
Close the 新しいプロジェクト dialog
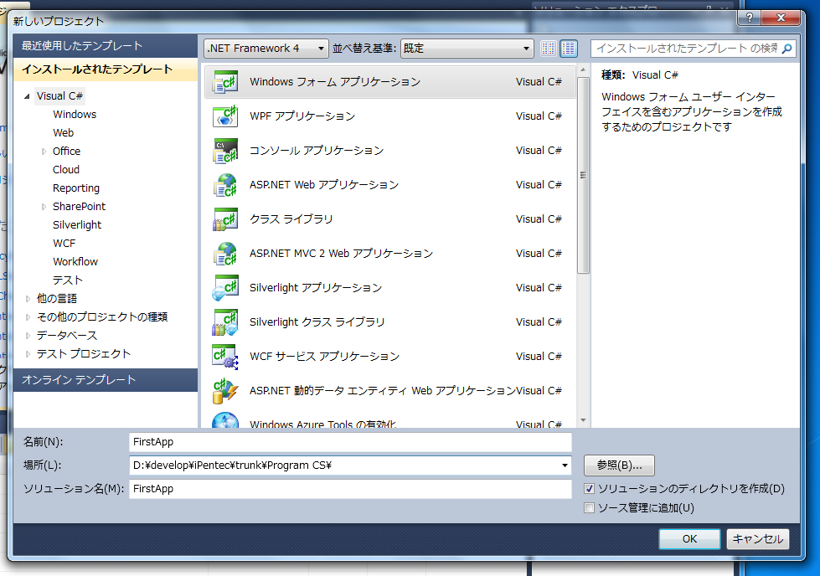click(x=781, y=18)
